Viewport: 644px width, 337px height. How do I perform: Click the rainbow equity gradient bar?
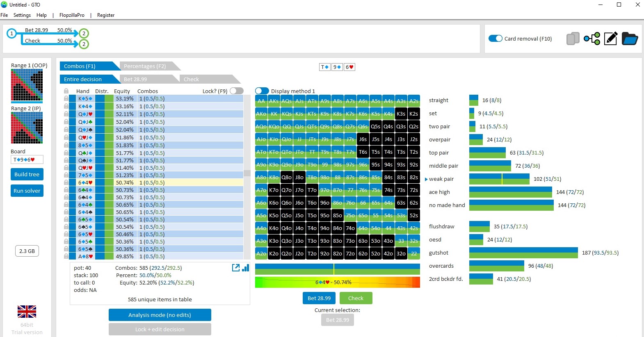(x=337, y=282)
